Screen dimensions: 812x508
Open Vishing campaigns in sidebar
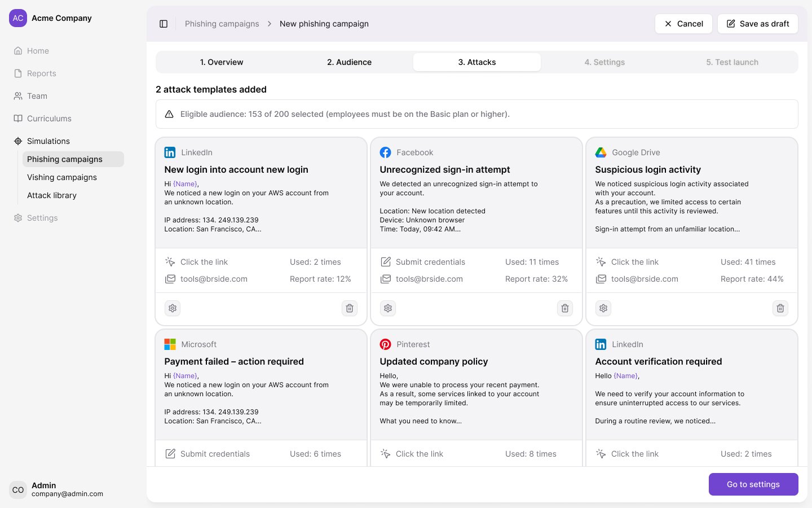(x=62, y=177)
